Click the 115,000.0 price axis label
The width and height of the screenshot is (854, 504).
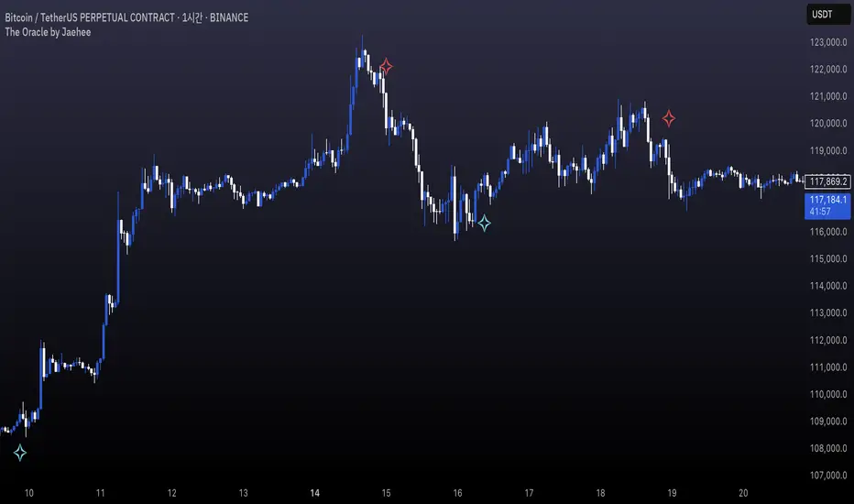tap(828, 258)
